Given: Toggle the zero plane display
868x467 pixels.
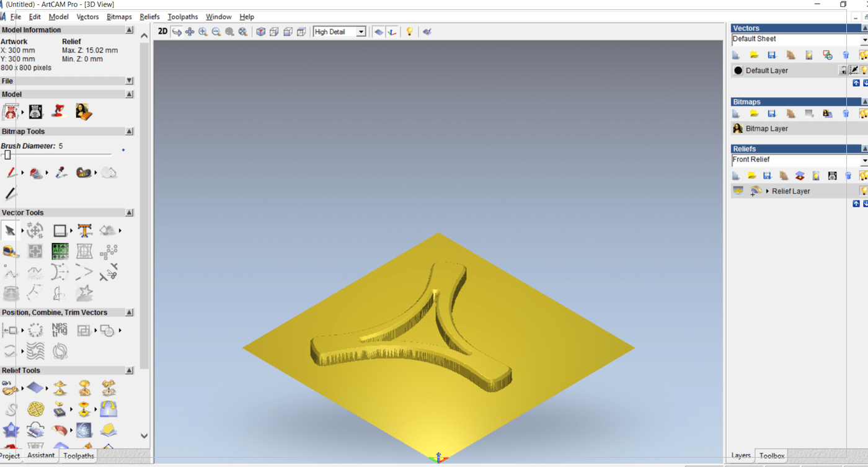Looking at the screenshot, I should 379,32.
